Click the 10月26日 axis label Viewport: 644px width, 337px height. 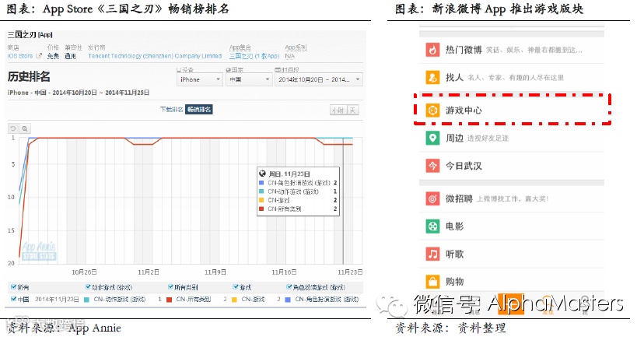[84, 272]
